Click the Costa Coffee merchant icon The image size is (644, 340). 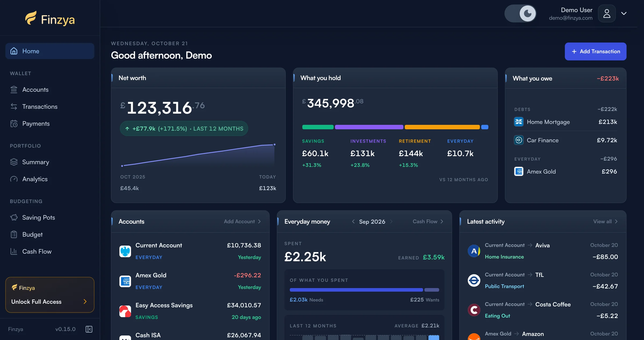pyautogui.click(x=474, y=310)
